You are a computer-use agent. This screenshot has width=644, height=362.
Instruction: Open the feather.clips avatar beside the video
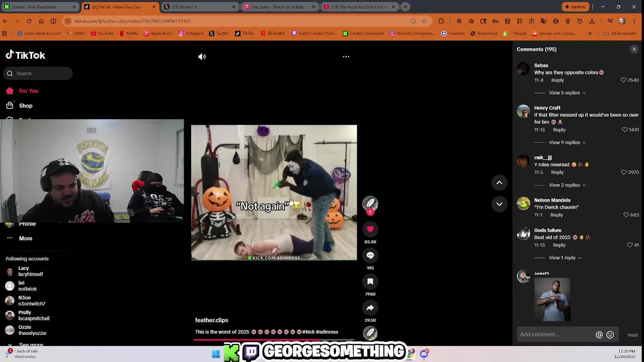point(370,203)
